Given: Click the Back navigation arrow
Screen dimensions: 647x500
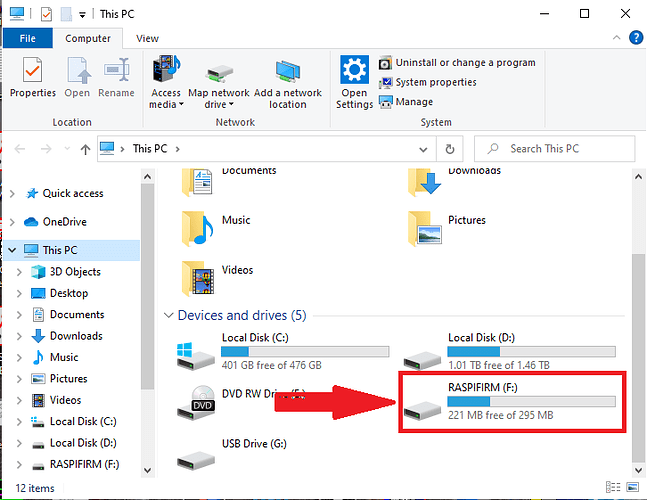Looking at the screenshot, I should coord(20,149).
